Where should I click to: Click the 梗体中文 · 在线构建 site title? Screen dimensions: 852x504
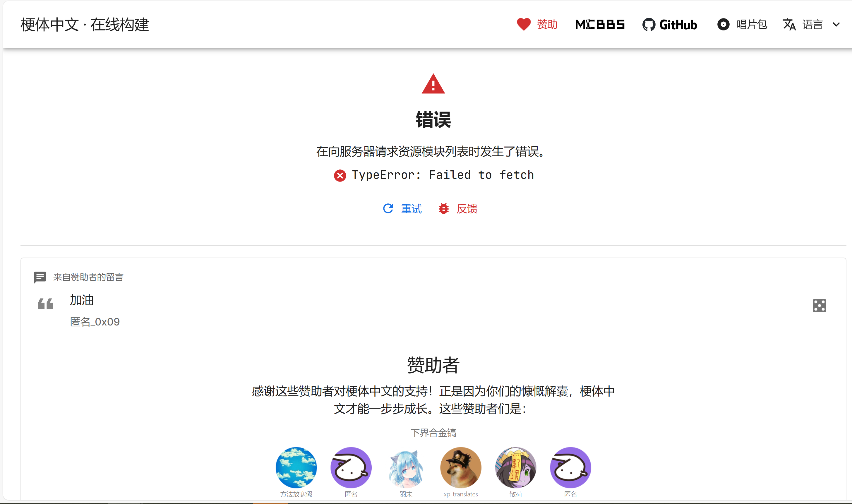pos(85,25)
